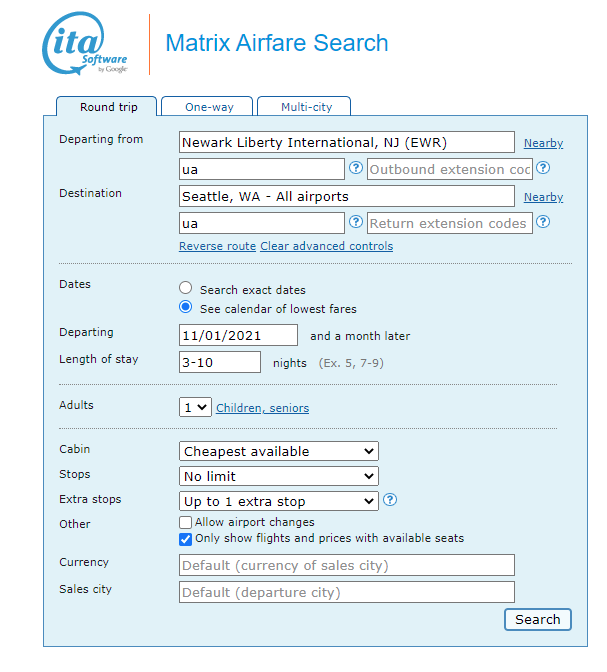Image resolution: width=607 pixels, height=672 pixels.
Task: Click help icon beside return extension codes
Action: pyautogui.click(x=543, y=223)
